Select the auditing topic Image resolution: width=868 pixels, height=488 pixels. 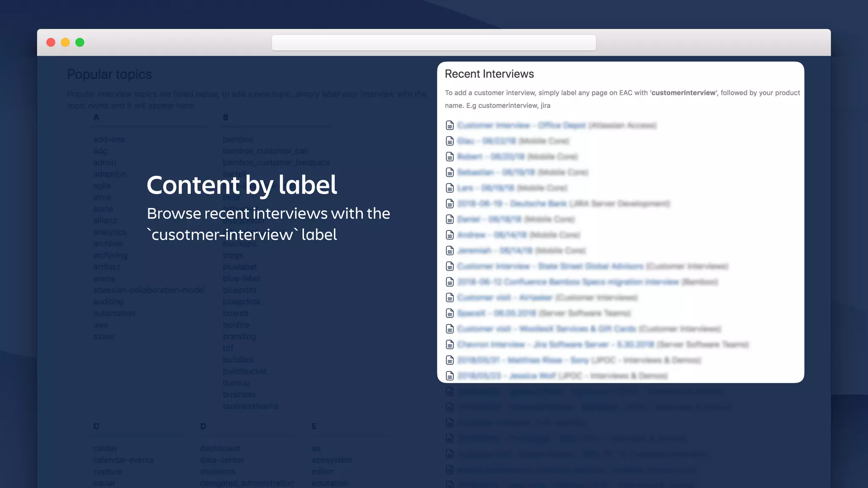click(x=108, y=302)
